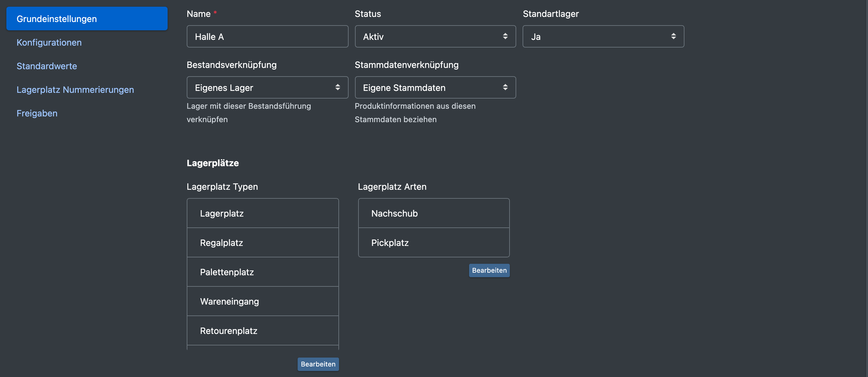Image resolution: width=868 pixels, height=377 pixels.
Task: Click the Lagerplätze section heading
Action: tap(213, 163)
